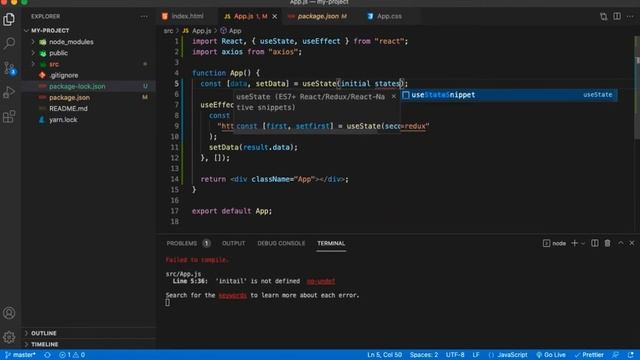Accept the useStateSnippet suggestion
This screenshot has height=360, width=640.
click(x=509, y=95)
